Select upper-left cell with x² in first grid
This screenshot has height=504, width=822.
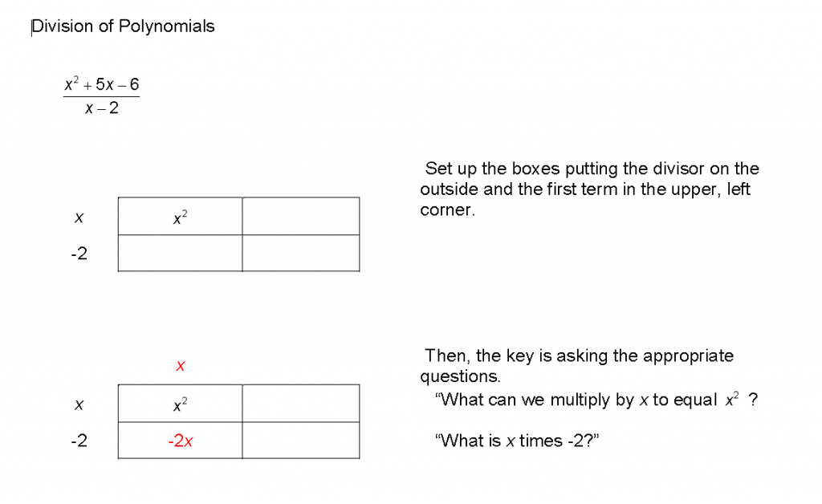coord(181,217)
